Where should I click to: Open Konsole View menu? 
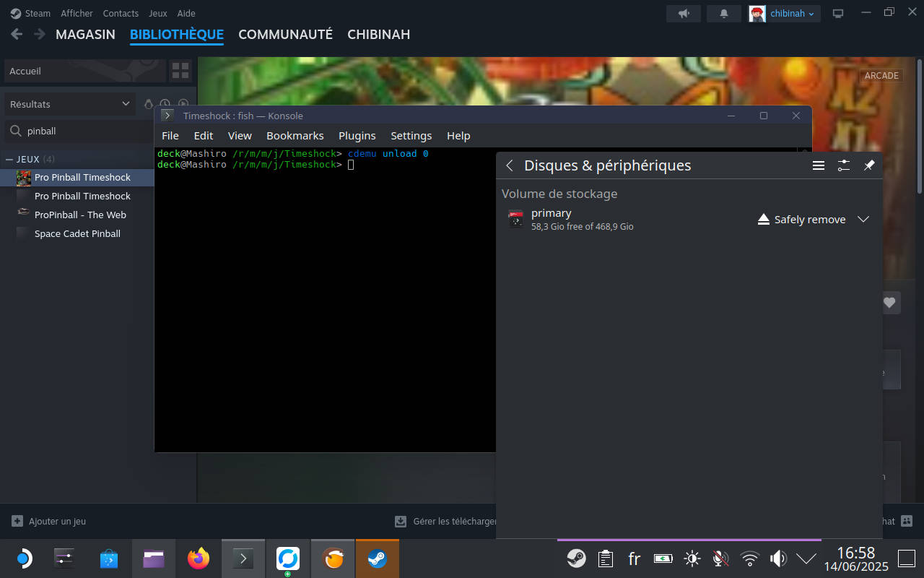(x=240, y=135)
